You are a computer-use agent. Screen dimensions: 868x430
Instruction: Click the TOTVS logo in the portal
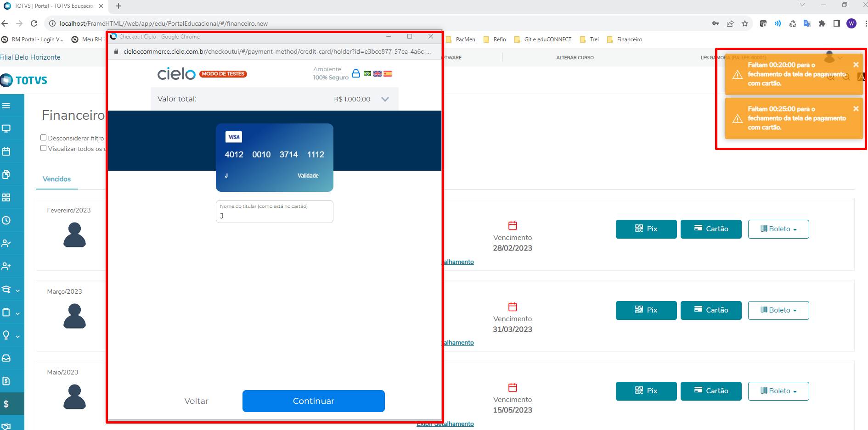click(24, 80)
